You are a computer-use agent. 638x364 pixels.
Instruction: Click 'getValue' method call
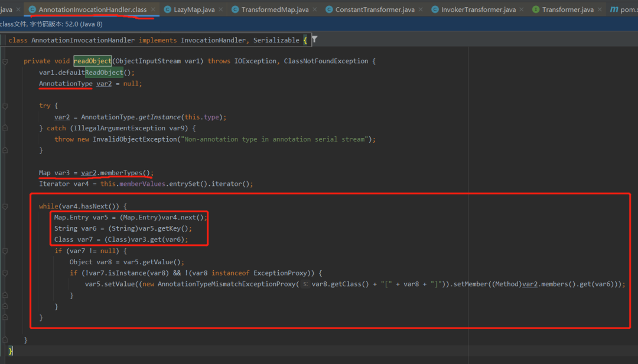pos(158,262)
